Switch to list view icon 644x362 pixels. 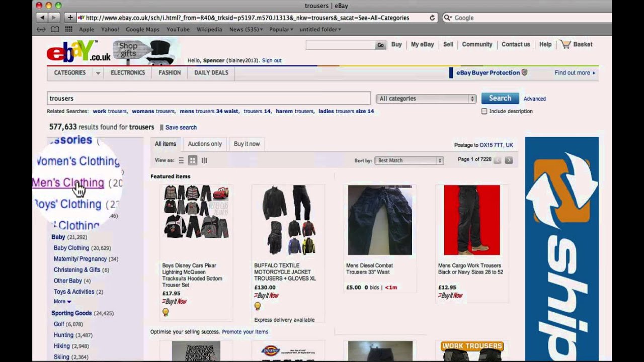tap(181, 160)
